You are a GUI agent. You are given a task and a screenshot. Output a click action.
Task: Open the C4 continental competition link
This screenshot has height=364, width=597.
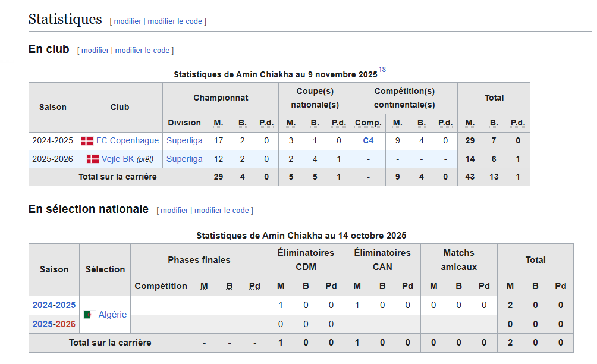368,141
